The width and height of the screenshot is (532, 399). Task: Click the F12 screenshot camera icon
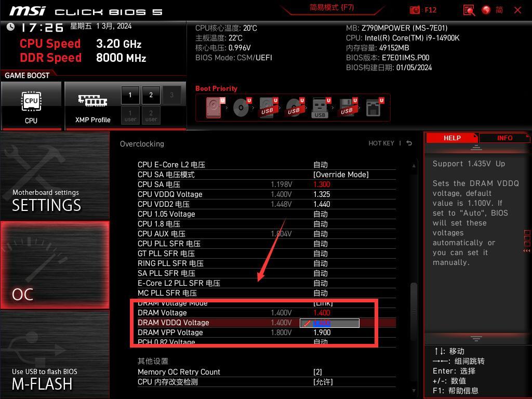tap(414, 10)
